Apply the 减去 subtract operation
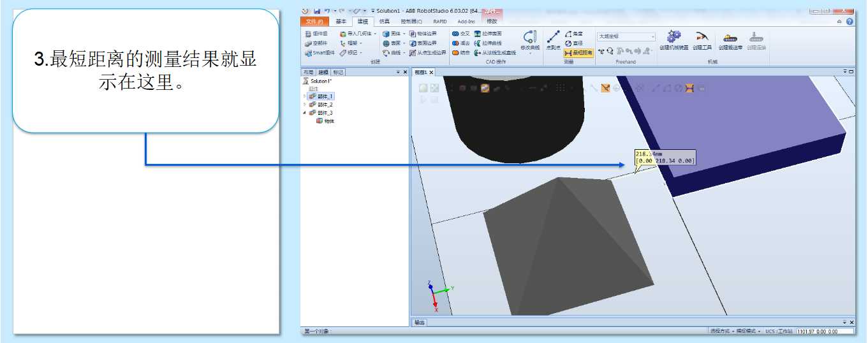The height and width of the screenshot is (343, 868). (460, 43)
